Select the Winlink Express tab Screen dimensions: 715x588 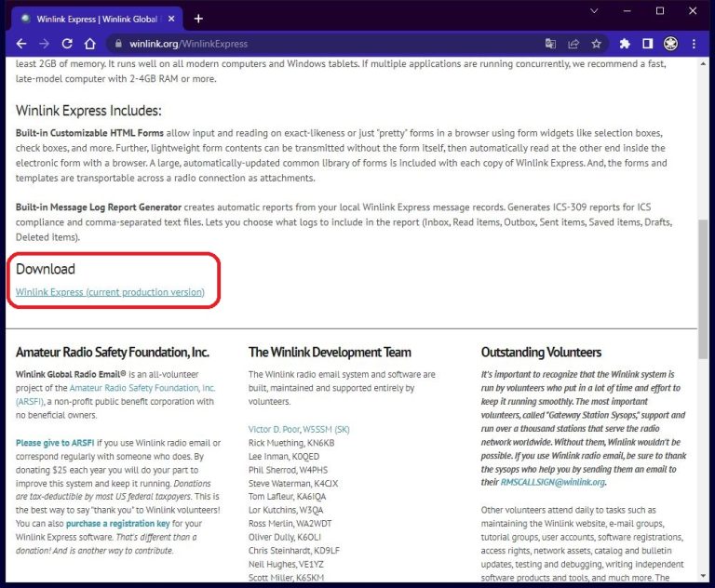93,18
